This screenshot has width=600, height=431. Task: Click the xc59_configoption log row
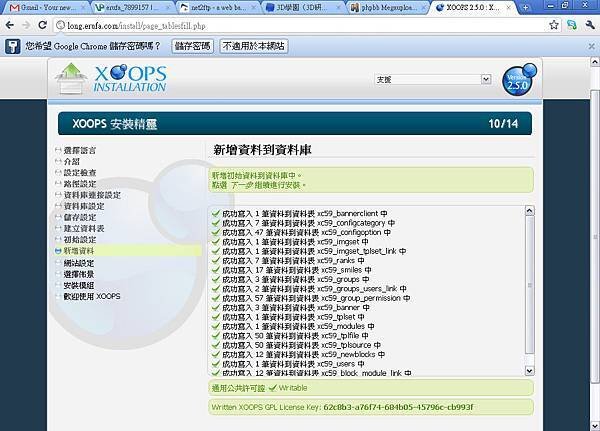(x=301, y=232)
